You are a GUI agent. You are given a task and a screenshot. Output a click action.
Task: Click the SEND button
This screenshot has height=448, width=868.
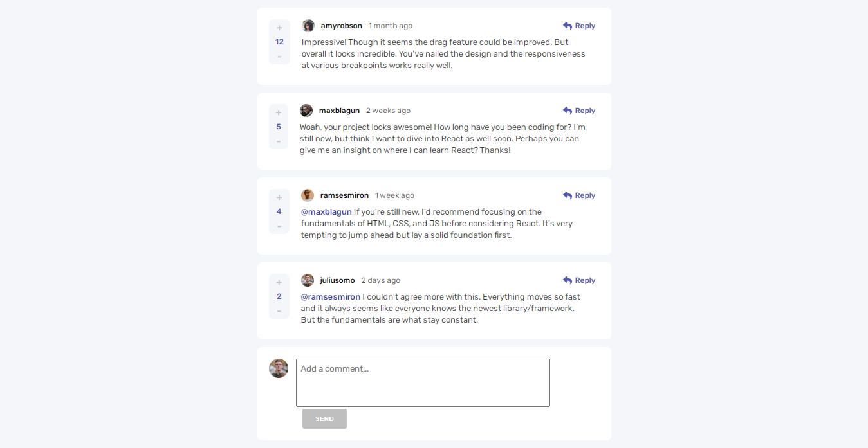coord(324,418)
